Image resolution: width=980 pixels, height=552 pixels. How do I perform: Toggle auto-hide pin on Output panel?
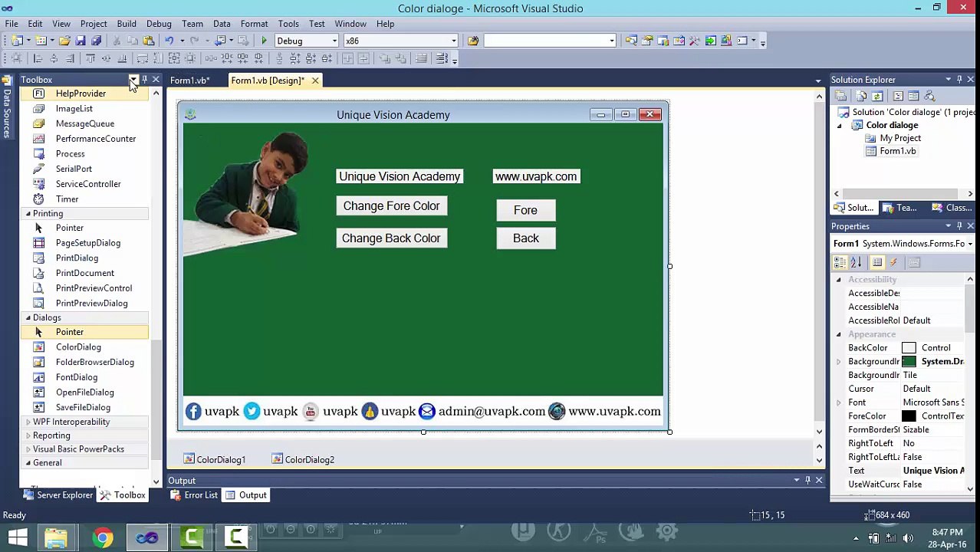tap(807, 480)
